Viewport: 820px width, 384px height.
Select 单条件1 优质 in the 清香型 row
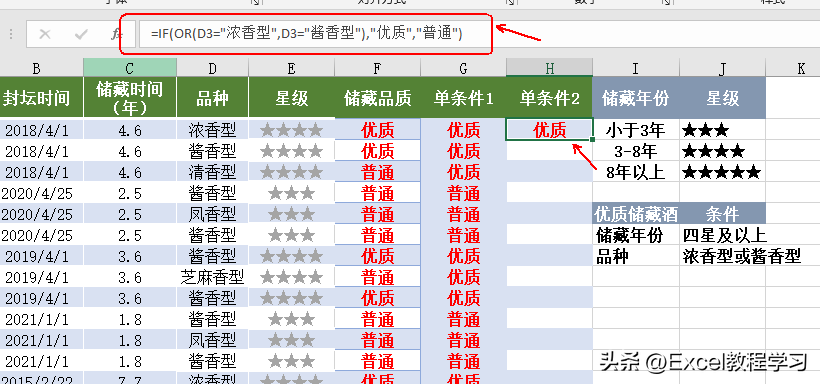click(463, 172)
